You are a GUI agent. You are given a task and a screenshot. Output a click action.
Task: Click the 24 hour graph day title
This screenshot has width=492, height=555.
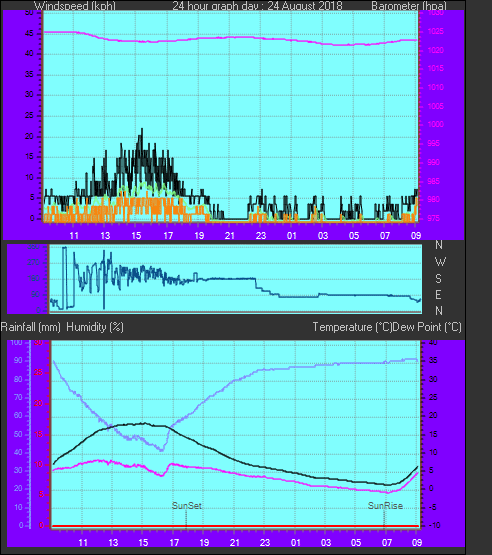(257, 6)
